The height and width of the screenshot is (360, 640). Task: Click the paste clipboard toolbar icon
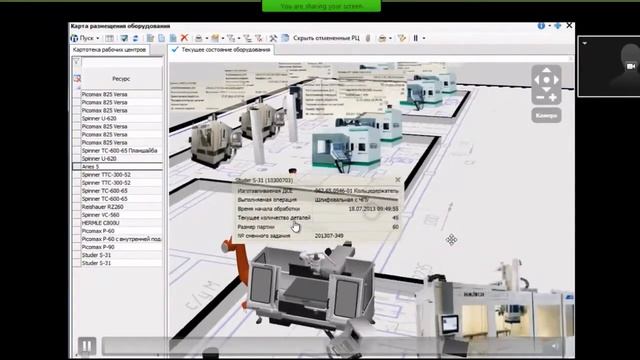[x=150, y=38]
